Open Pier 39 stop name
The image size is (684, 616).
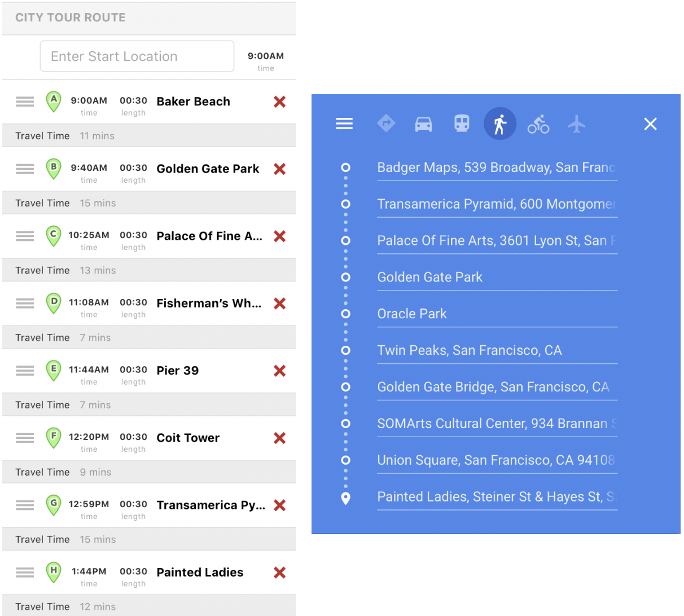(x=178, y=371)
